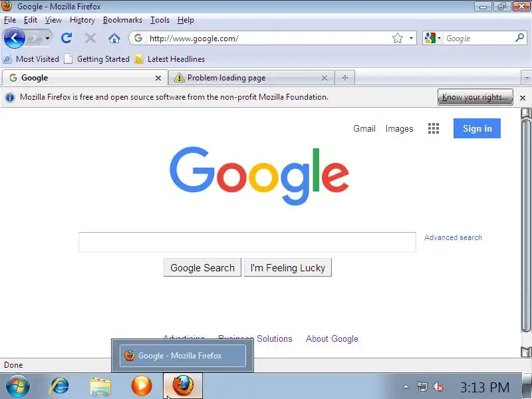Open the Most Visited bookmarks folder

click(x=31, y=59)
